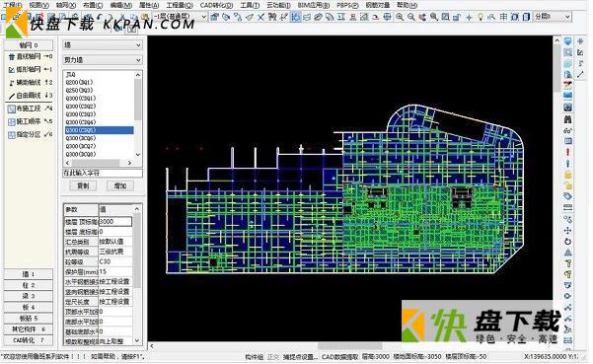The height and width of the screenshot is (364, 593).
Task: Click the 增加 add button
Action: (x=120, y=185)
